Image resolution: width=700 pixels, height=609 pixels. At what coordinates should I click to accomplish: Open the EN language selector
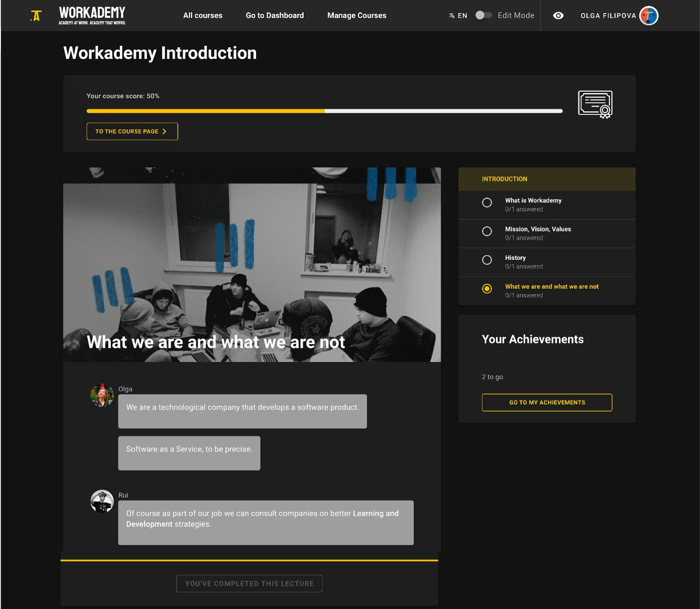click(462, 15)
